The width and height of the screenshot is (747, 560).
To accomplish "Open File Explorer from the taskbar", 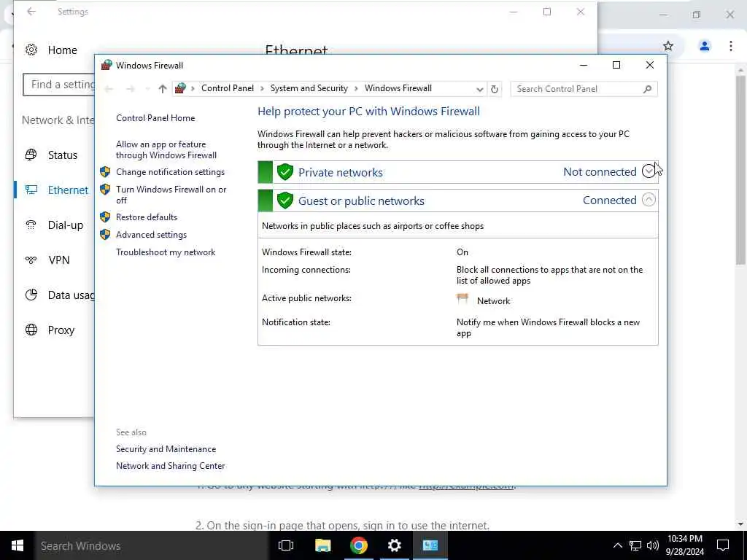I will tap(322, 545).
